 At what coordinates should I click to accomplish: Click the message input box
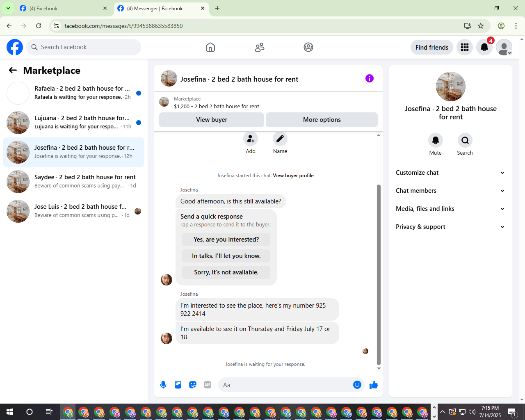[285, 385]
